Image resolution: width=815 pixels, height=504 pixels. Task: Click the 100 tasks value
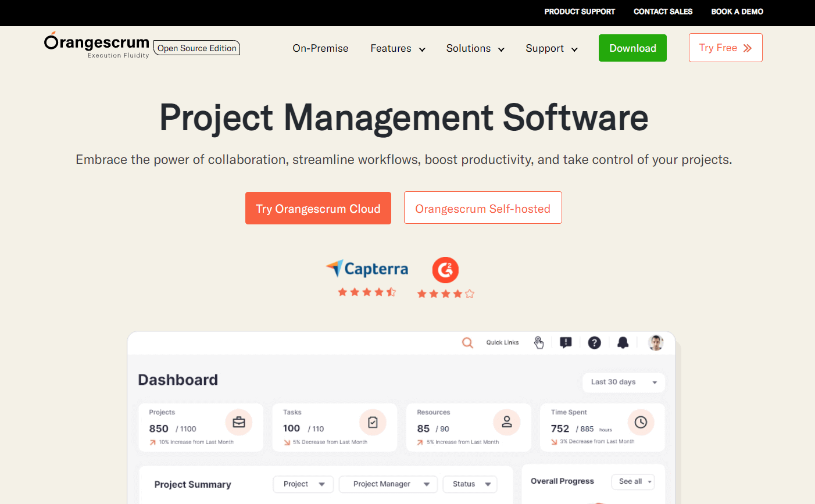point(291,428)
